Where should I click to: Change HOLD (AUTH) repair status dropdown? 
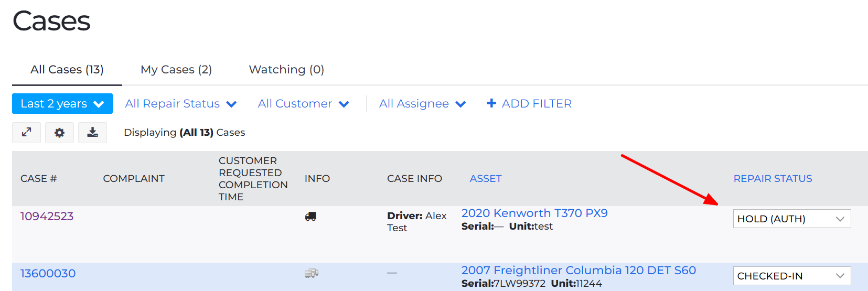(x=791, y=219)
